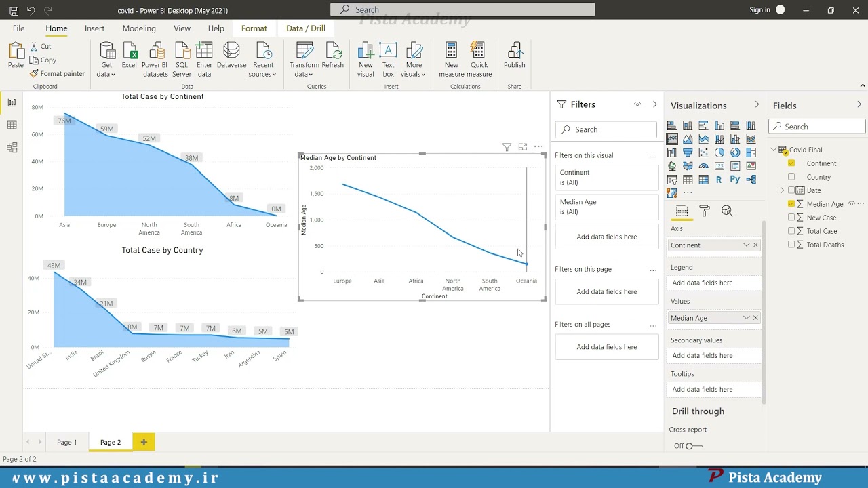Viewport: 868px width, 488px height.
Task: Choose the R script visual
Action: (719, 180)
